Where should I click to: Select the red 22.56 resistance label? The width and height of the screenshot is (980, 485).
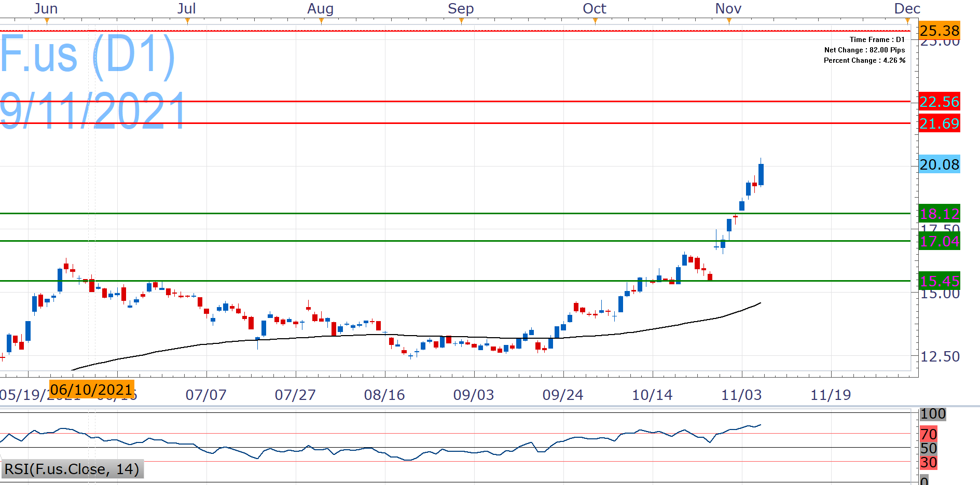(939, 102)
